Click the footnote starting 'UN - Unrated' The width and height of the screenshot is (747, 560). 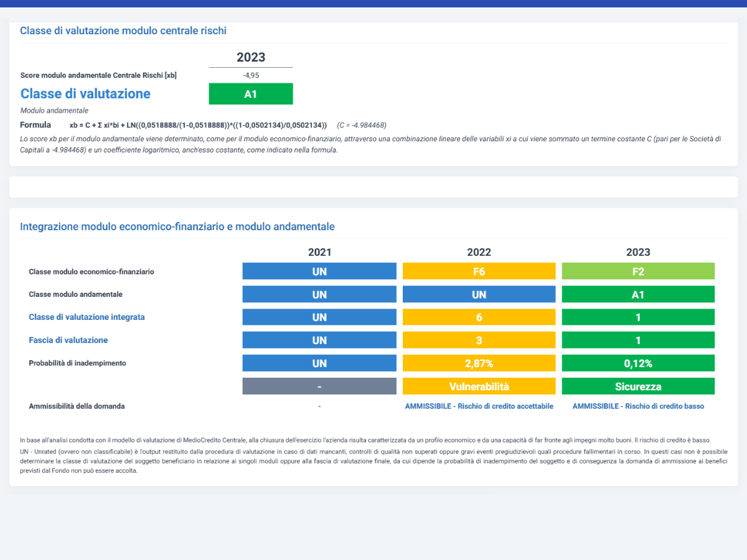coord(373,461)
